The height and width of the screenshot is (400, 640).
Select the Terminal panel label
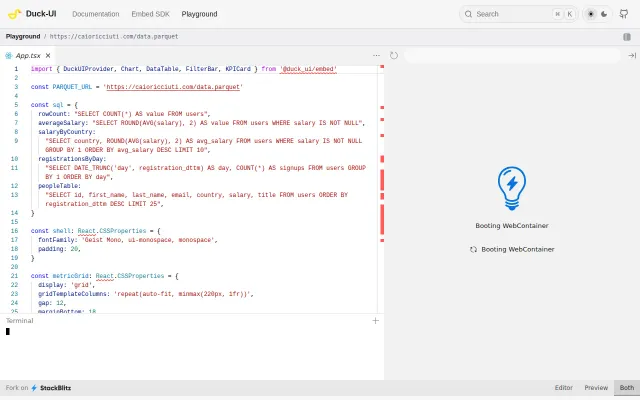20,321
